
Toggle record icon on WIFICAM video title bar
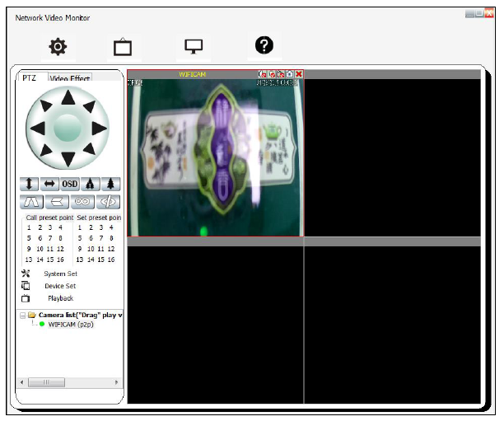281,74
